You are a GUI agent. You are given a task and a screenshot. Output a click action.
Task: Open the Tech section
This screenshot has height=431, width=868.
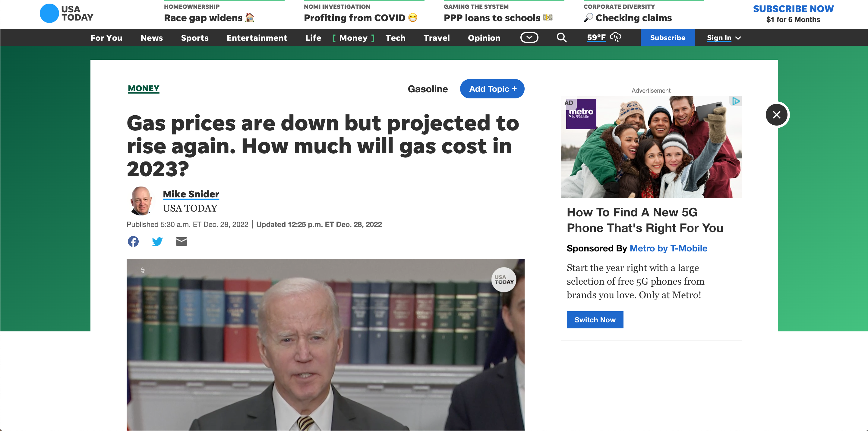(x=395, y=38)
